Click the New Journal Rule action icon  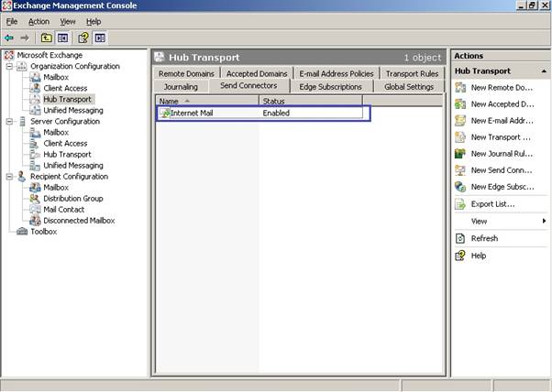pyautogui.click(x=460, y=154)
